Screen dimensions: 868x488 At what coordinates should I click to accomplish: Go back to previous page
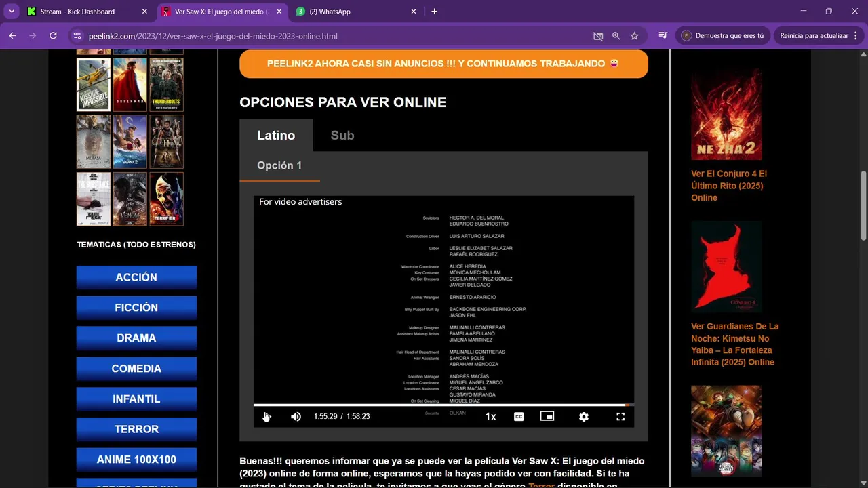point(12,36)
